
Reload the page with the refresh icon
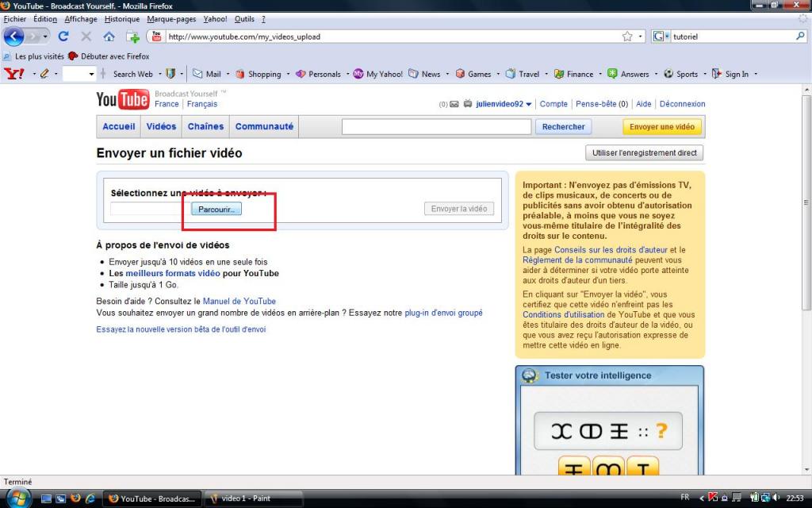63,37
